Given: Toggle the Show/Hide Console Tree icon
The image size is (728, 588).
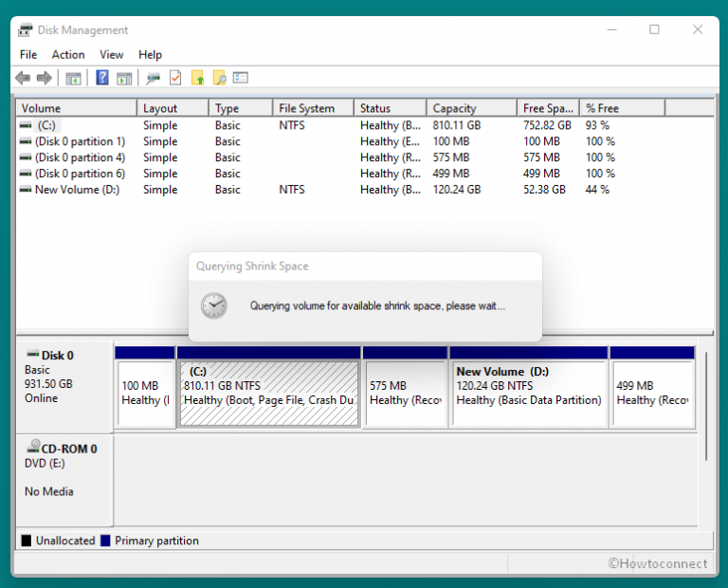Looking at the screenshot, I should point(73,79).
